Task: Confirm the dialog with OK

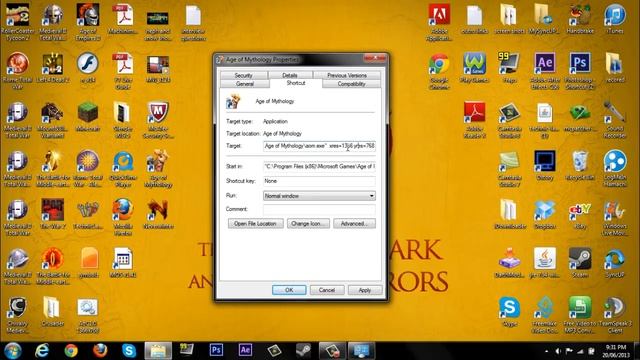Action: [289, 290]
